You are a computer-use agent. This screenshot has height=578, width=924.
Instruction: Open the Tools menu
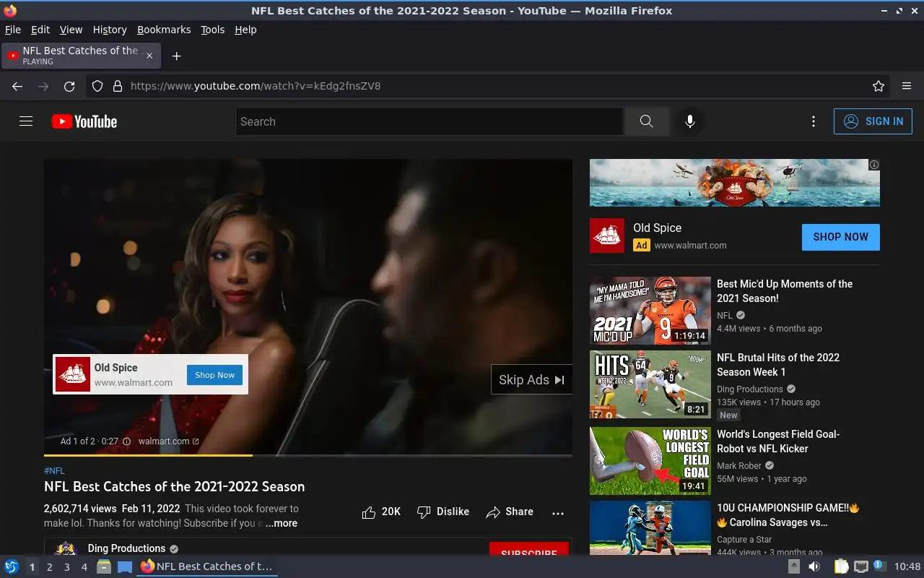(x=212, y=30)
